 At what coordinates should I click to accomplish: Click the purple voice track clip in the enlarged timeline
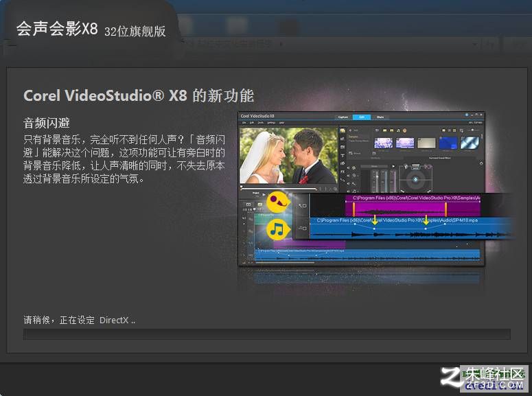pyautogui.click(x=413, y=205)
